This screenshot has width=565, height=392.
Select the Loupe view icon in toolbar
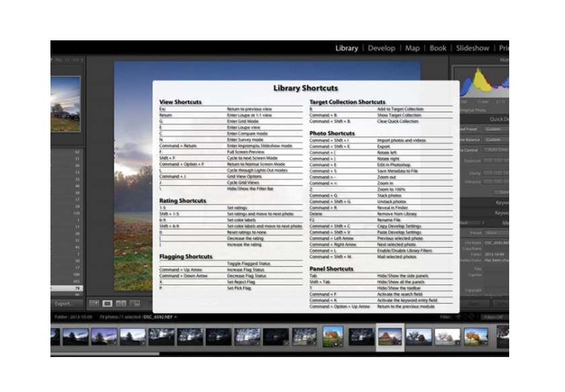click(x=108, y=304)
